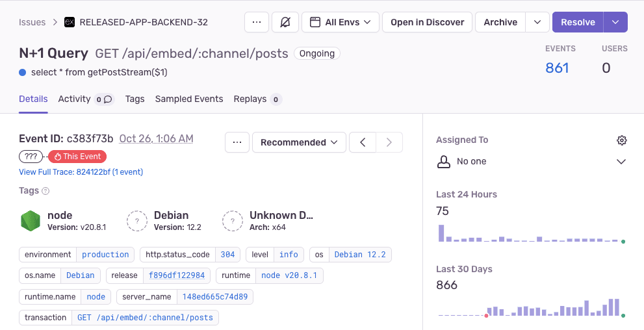Switch to the Sampled Events tab
This screenshot has height=330, width=644.
tap(189, 99)
